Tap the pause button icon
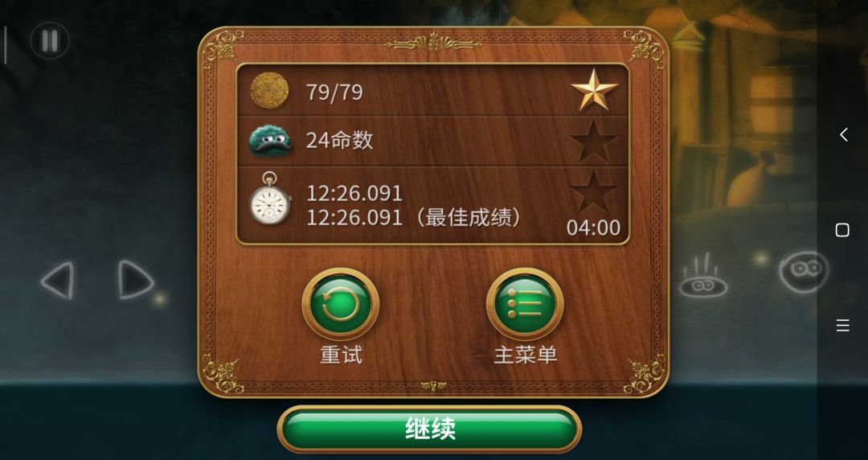The height and width of the screenshot is (460, 868). pos(50,41)
